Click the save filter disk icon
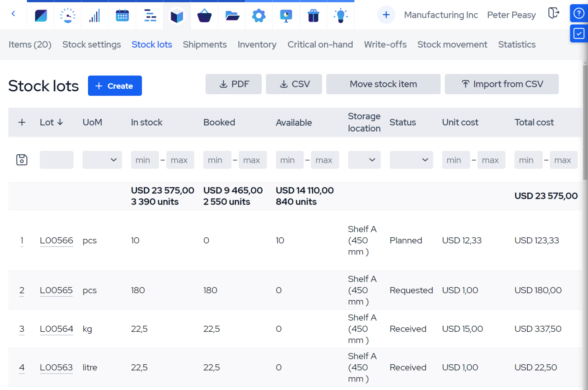Image resolution: width=588 pixels, height=390 pixels. (21, 160)
